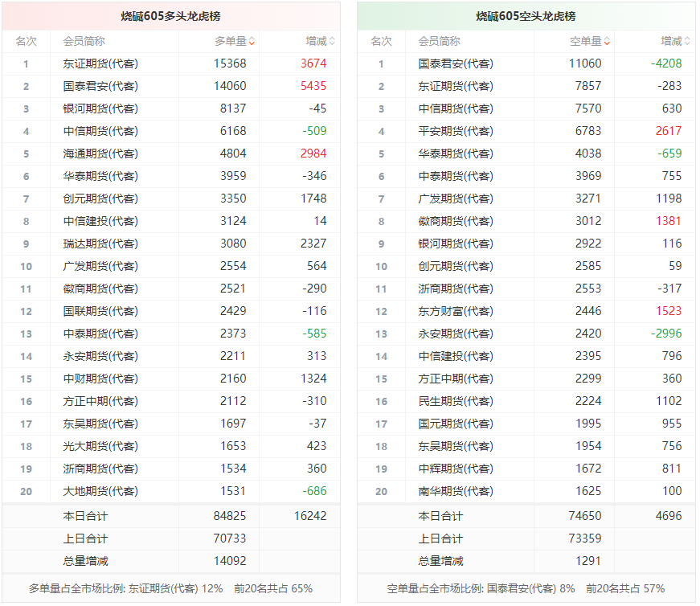Image resolution: width=700 pixels, height=606 pixels.
Task: Sort short table by 空单量 sort arrows
Action: tap(607, 42)
